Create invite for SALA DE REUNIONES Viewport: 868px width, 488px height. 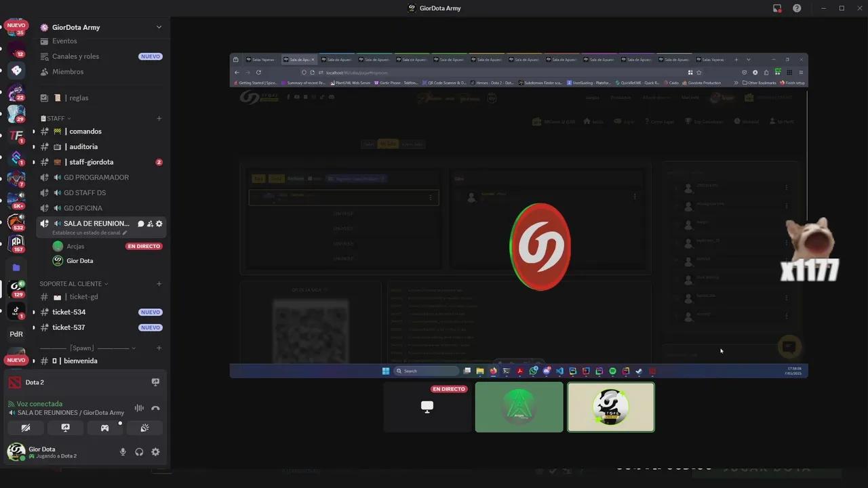(150, 224)
